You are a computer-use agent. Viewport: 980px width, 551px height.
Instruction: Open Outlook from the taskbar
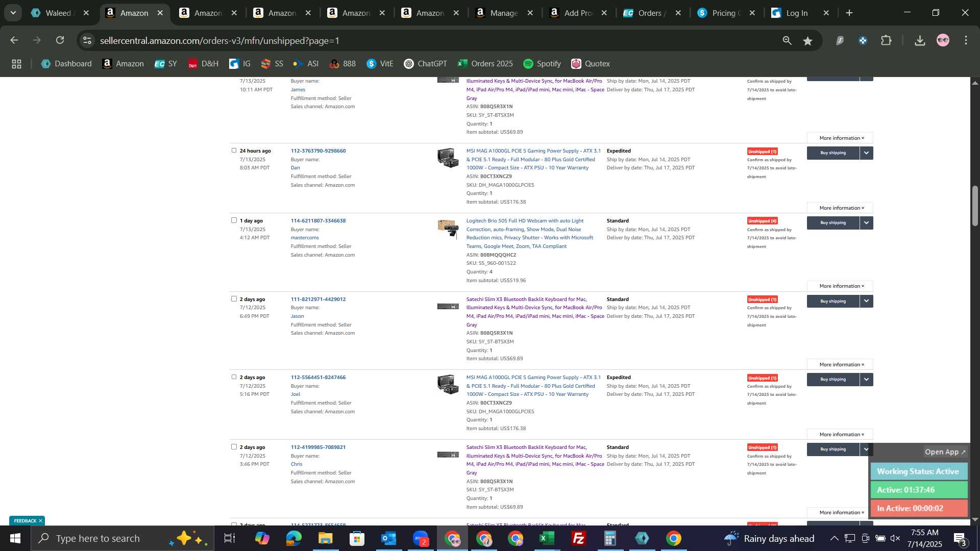(x=388, y=538)
